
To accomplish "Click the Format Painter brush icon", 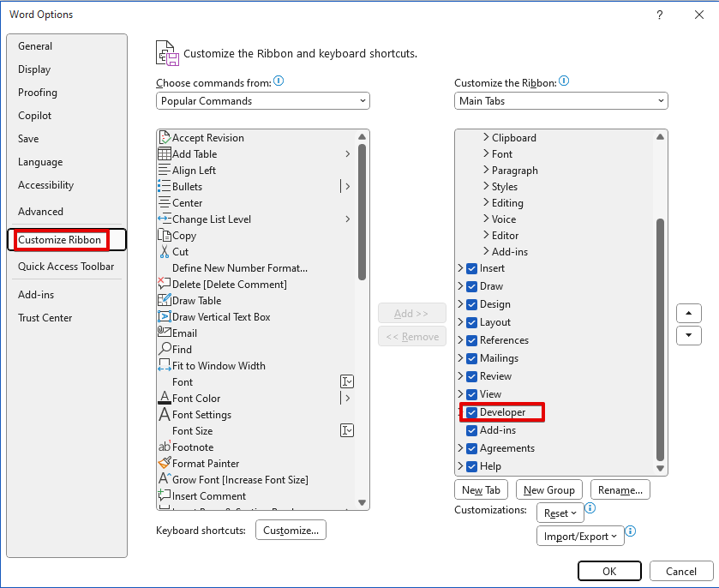I will point(165,463).
